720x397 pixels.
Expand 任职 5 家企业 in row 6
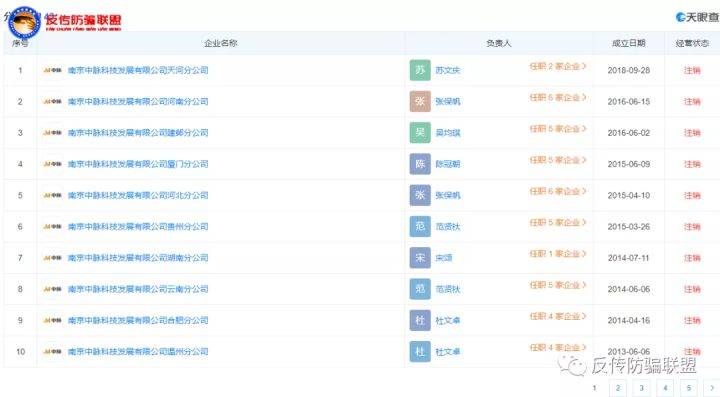558,223
